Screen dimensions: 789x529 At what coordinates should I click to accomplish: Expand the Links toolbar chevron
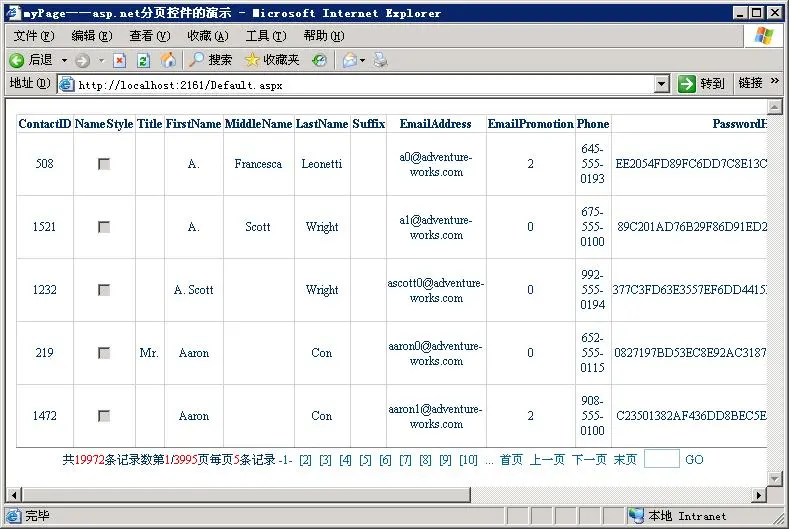coord(774,81)
